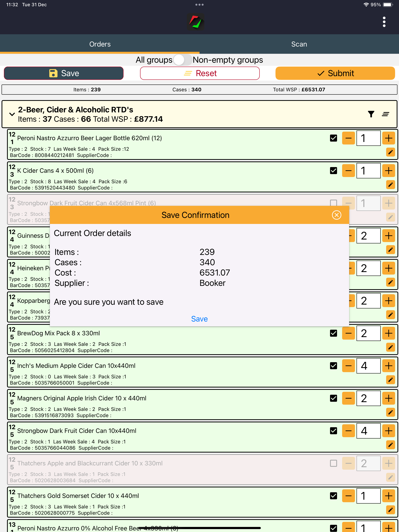The width and height of the screenshot is (399, 532).
Task: Edit Inch's Medium Apple Cider item
Action: click(390, 380)
